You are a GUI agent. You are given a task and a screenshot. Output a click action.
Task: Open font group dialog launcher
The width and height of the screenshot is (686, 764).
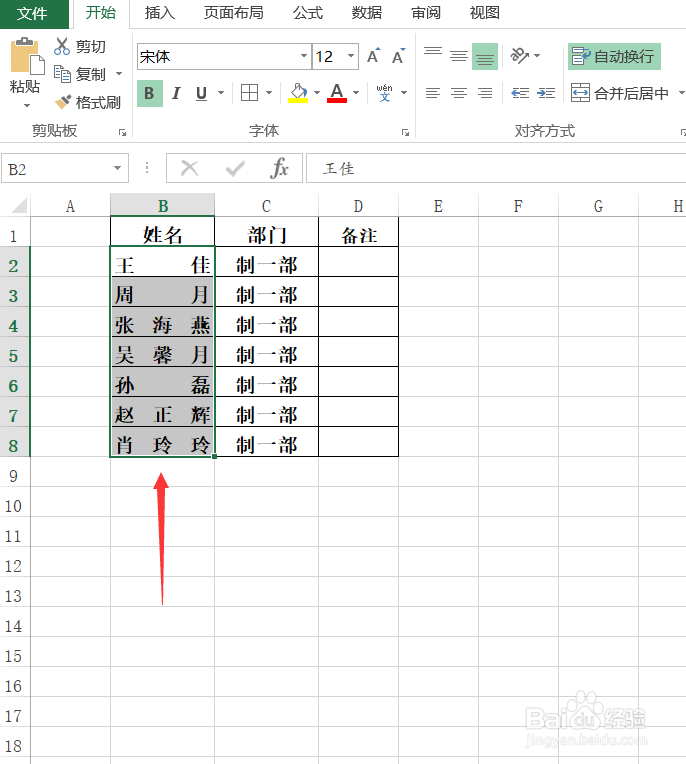click(405, 133)
